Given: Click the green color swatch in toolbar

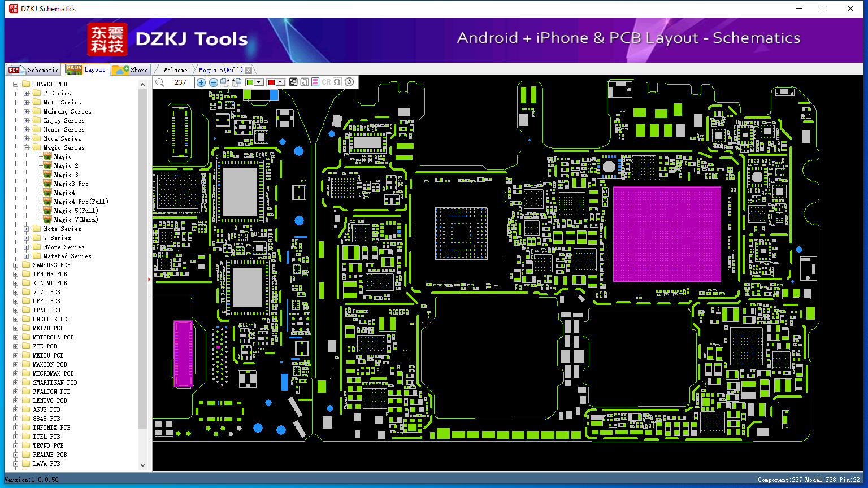Looking at the screenshot, I should [x=250, y=82].
